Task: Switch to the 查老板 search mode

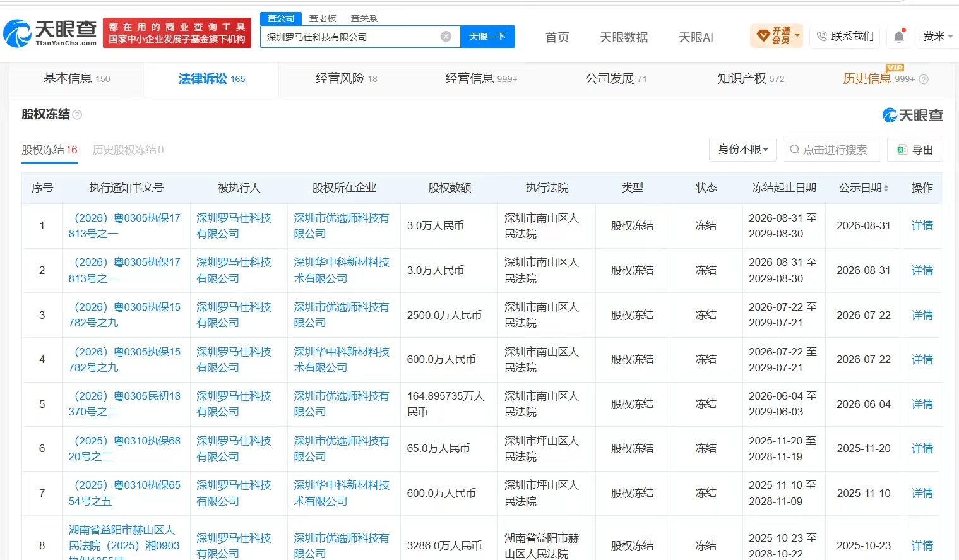Action: (x=323, y=18)
